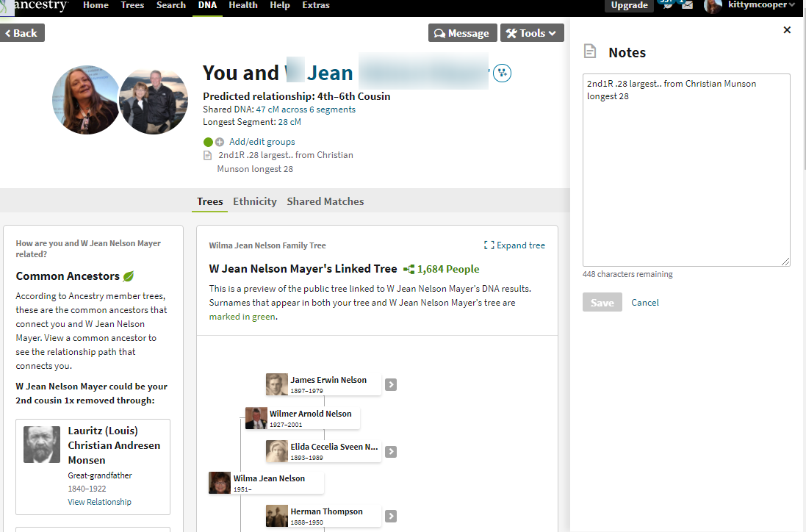The width and height of the screenshot is (806, 532).
Task: Expand Elida Cecelia Sveen's ancestors arrow
Action: (x=391, y=451)
